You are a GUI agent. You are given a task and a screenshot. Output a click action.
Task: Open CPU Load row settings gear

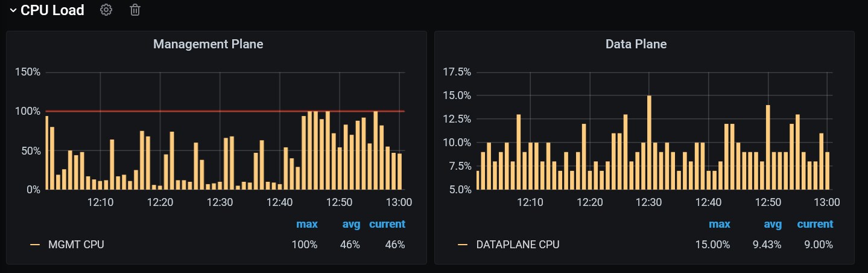(x=106, y=10)
